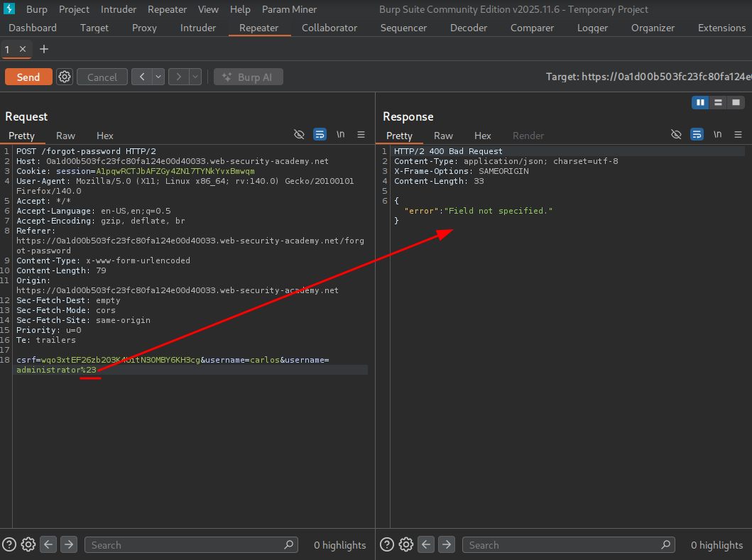This screenshot has width=752, height=560.
Task: Toggle line wrap in Request panel
Action: pos(320,135)
